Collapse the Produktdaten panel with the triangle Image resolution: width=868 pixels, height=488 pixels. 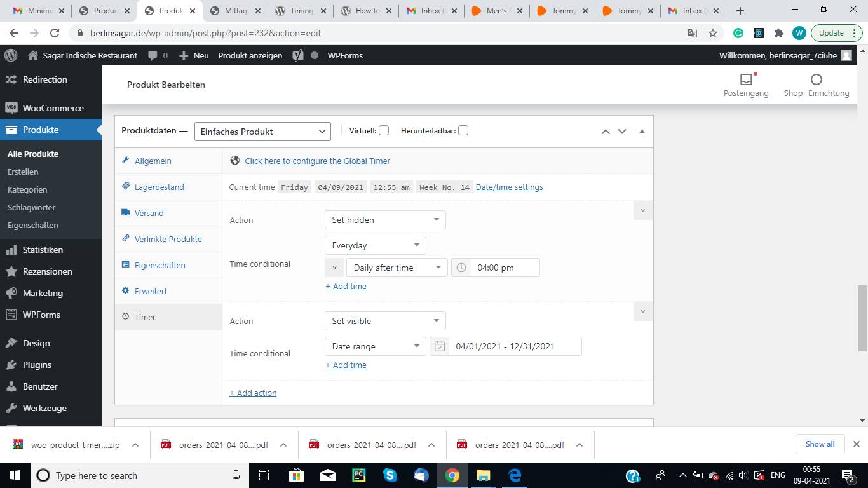tap(642, 131)
